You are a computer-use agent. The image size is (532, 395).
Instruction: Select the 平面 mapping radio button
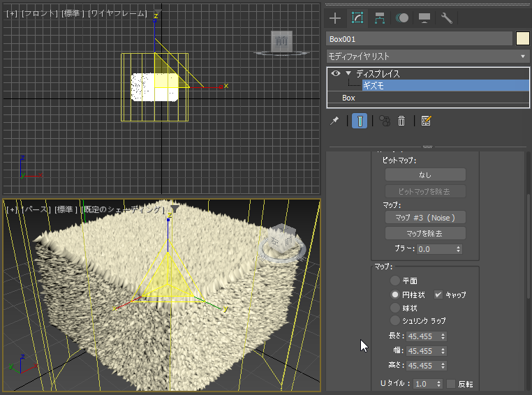[395, 281]
